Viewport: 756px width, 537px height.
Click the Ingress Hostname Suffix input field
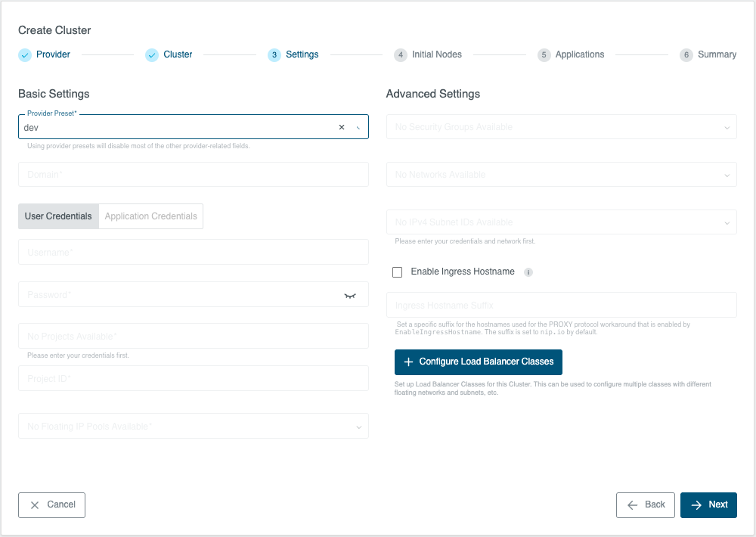point(561,306)
